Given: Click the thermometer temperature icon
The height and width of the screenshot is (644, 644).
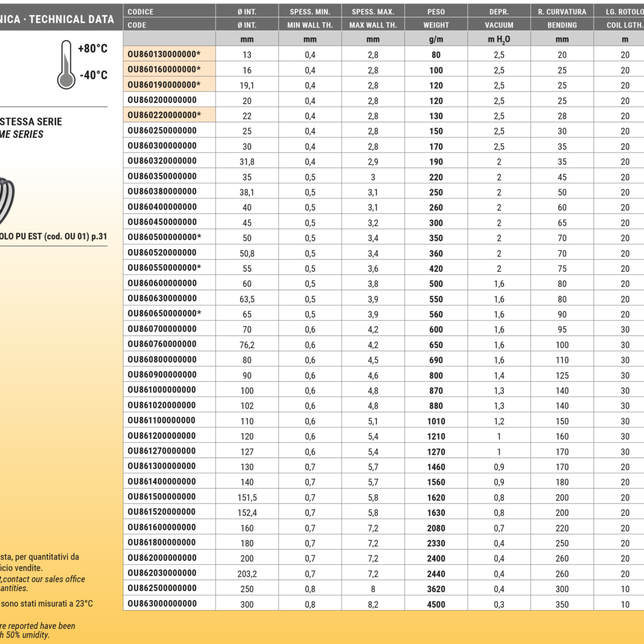Looking at the screenshot, I should pos(66,65).
